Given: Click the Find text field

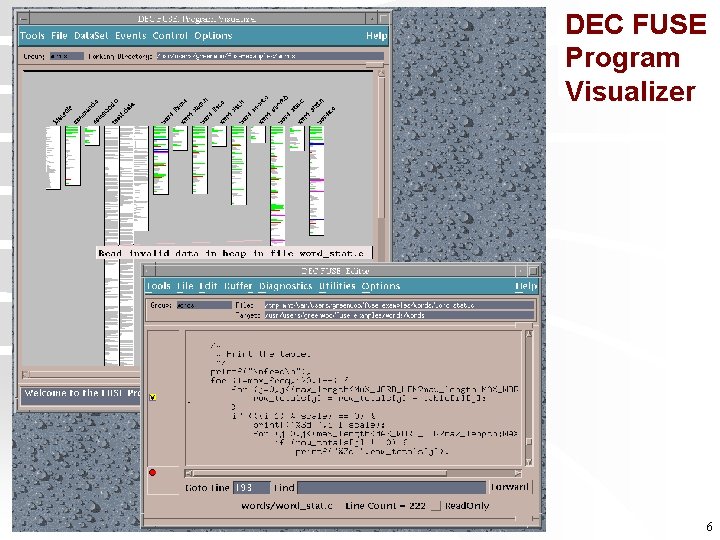Looking at the screenshot, I should click(392, 488).
